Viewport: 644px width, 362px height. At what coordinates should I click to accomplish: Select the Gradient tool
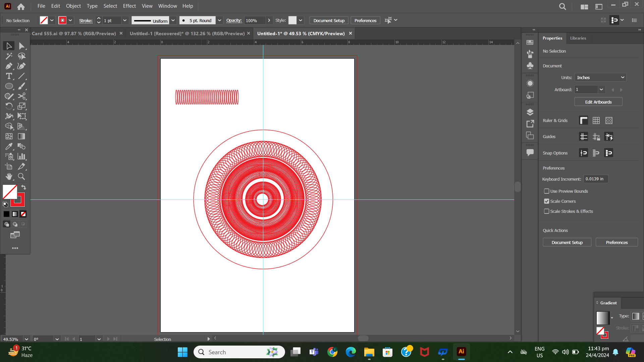click(22, 136)
